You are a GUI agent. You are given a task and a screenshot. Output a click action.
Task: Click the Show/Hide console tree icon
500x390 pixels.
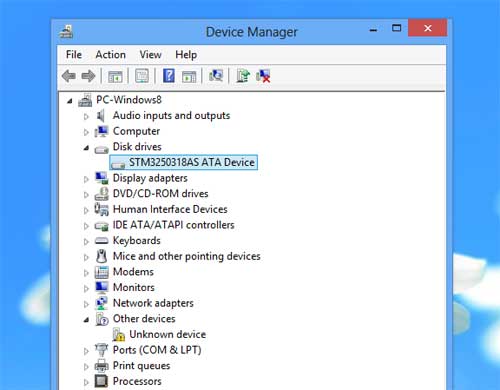tap(115, 76)
